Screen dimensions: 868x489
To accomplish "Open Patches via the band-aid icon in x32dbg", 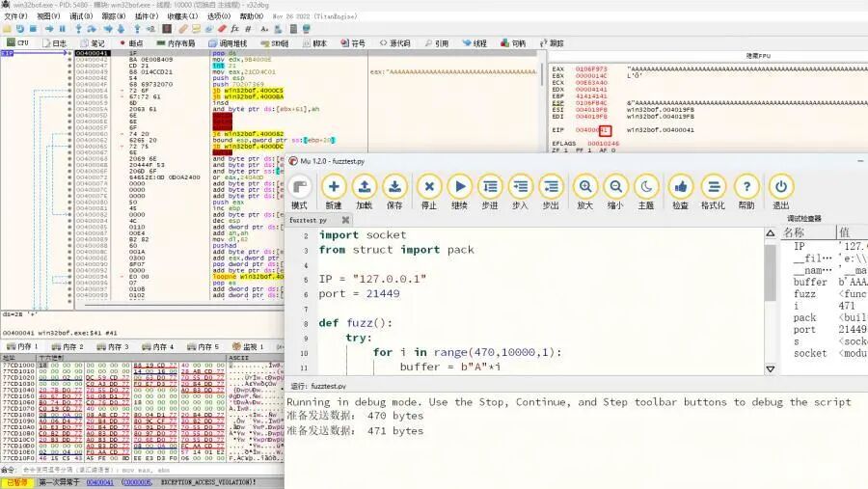I will pos(182,29).
